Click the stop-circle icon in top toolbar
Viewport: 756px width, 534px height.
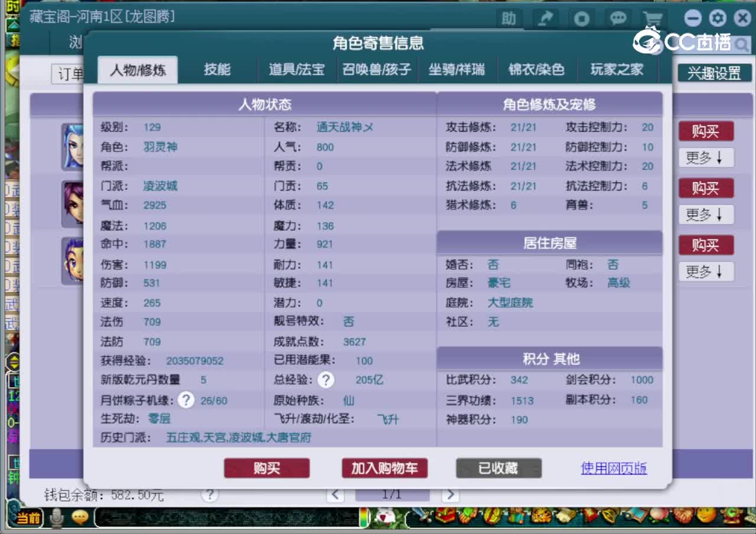tap(581, 18)
